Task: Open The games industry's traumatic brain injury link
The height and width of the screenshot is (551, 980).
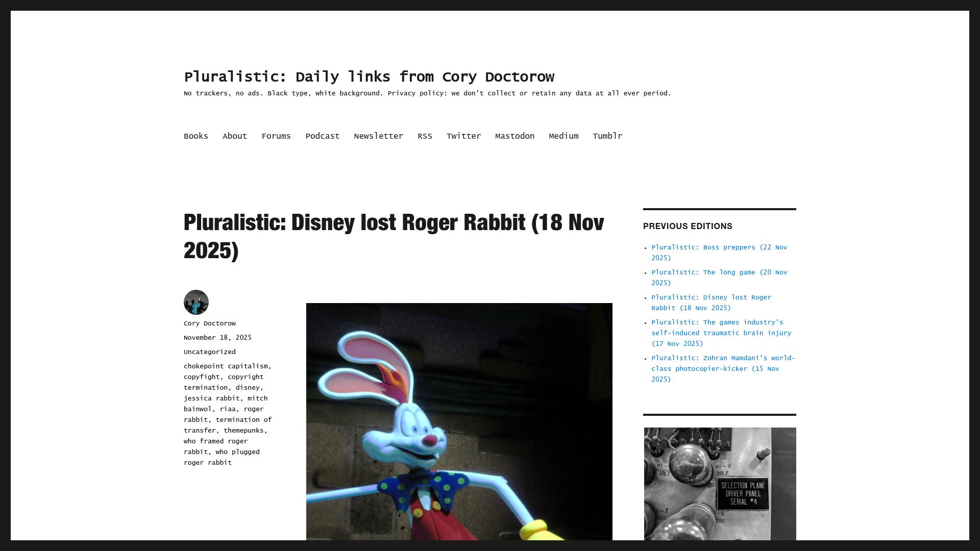Action: coord(721,333)
